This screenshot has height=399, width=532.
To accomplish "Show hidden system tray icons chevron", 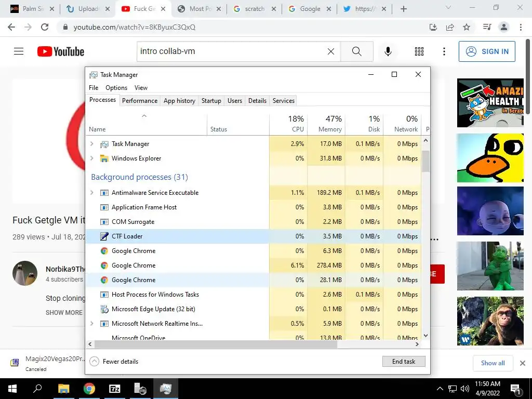I will click(x=440, y=389).
